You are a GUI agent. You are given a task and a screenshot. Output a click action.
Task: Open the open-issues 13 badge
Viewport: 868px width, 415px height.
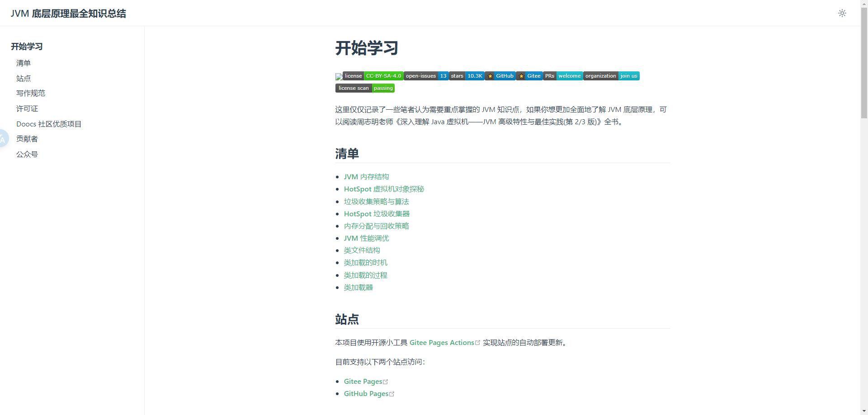(426, 76)
